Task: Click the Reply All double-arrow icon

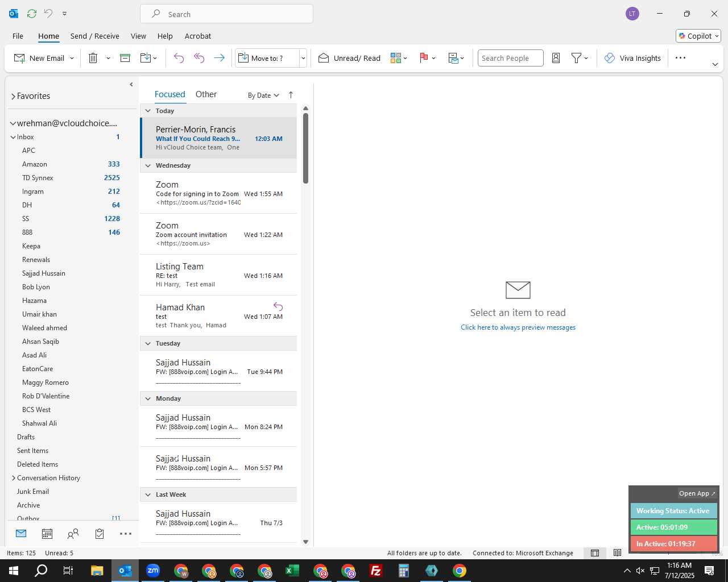Action: 199,58
